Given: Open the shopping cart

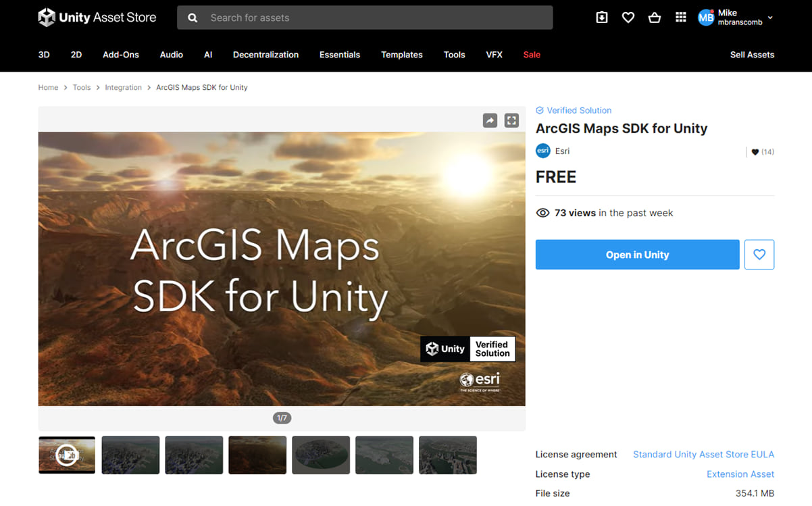Looking at the screenshot, I should coord(654,18).
